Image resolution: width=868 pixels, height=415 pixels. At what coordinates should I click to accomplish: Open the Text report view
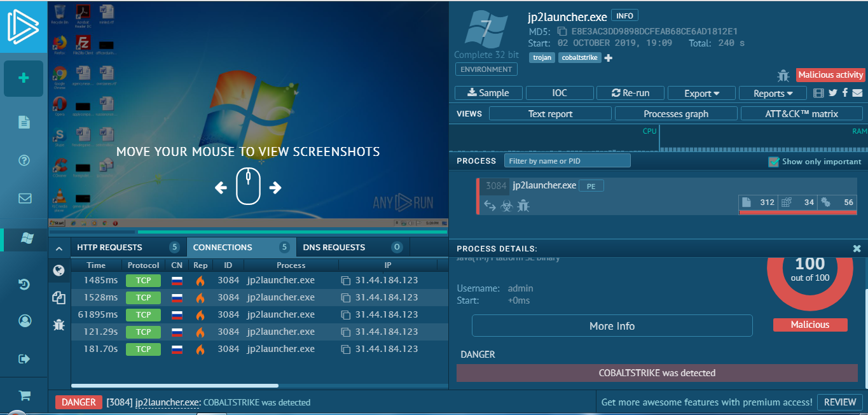tap(550, 114)
